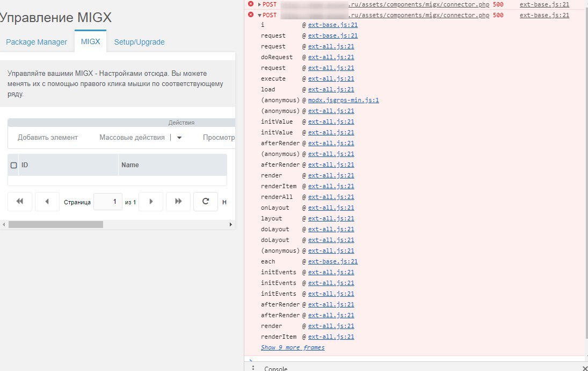Click 'doRequest' frame name
Viewport: 588px width, 371px height.
point(277,57)
